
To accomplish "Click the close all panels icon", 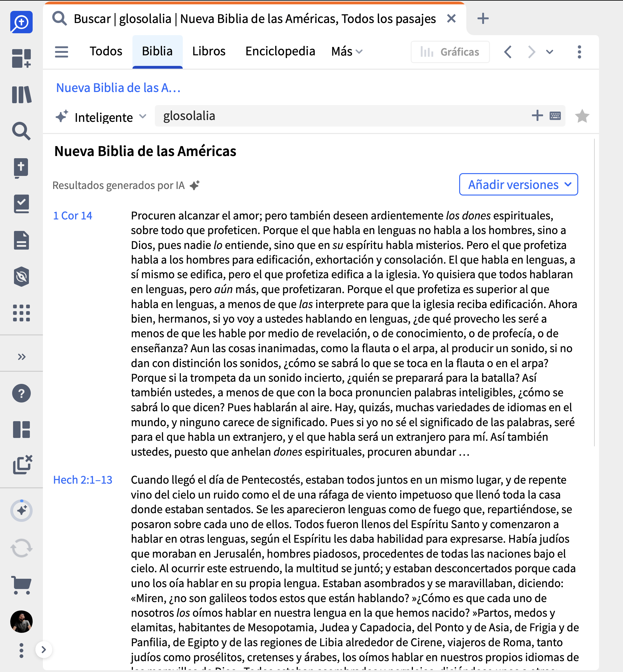I will [22, 465].
